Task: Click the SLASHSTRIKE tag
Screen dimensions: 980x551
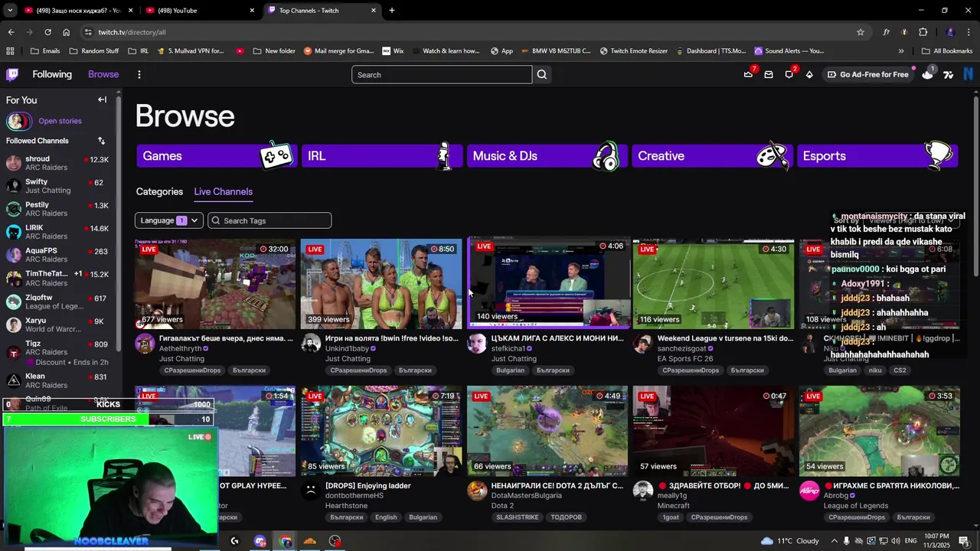Action: (517, 517)
